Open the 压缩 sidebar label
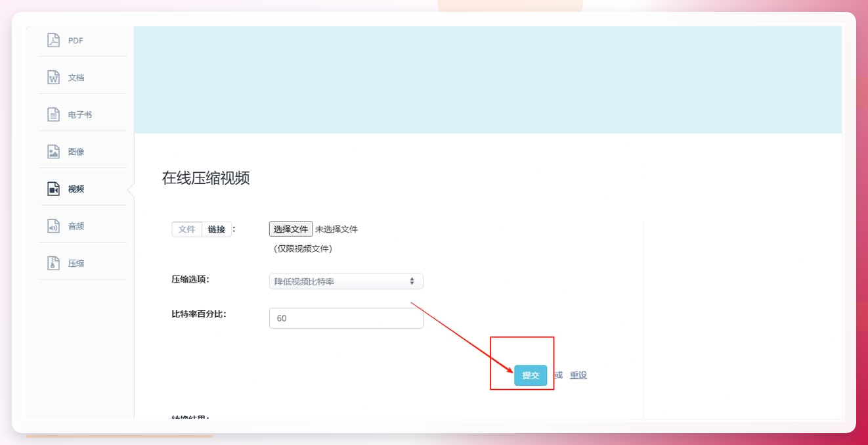The image size is (868, 445). (76, 264)
